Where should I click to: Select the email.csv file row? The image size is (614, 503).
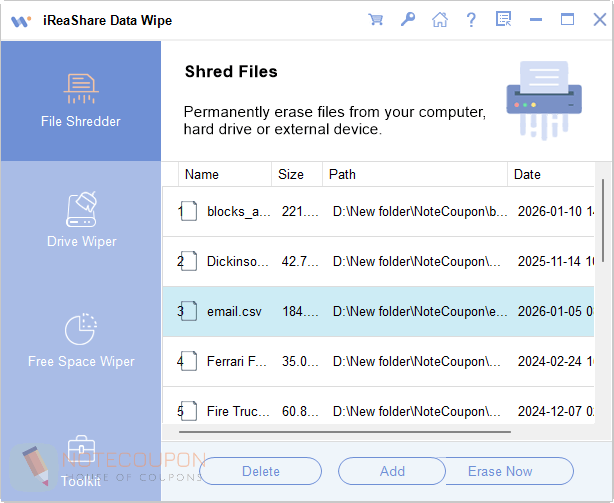pos(378,311)
